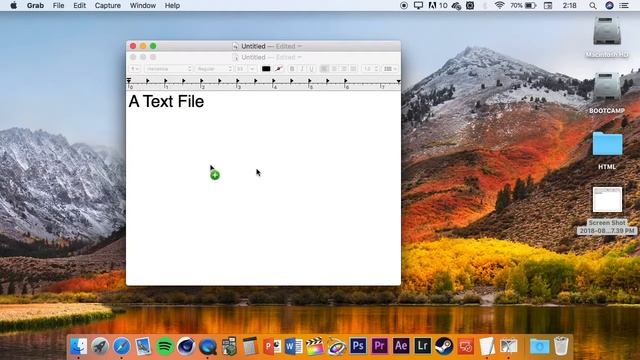The width and height of the screenshot is (640, 360).
Task: Close the Untitled window with red button
Action: pos(133,46)
